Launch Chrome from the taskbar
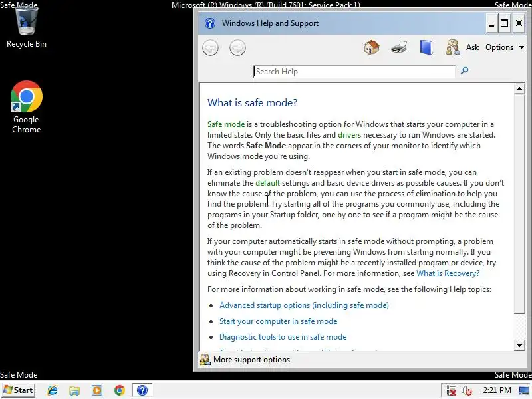 (120, 390)
